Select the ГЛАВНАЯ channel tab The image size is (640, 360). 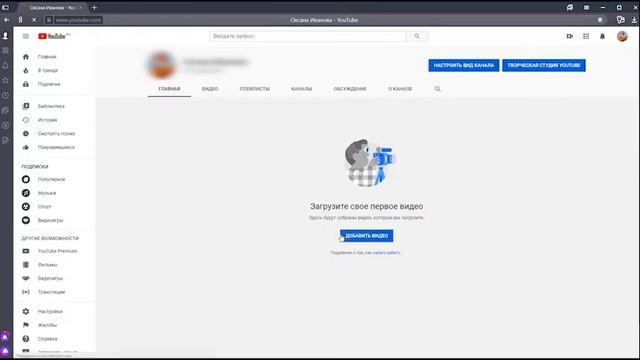point(169,89)
